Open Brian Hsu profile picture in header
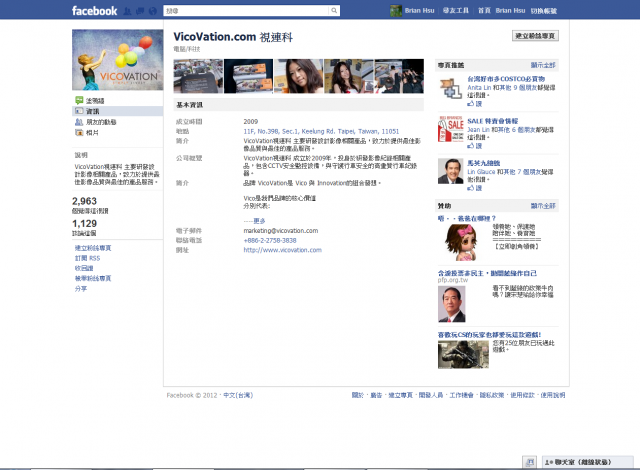640x470 pixels. (396, 11)
